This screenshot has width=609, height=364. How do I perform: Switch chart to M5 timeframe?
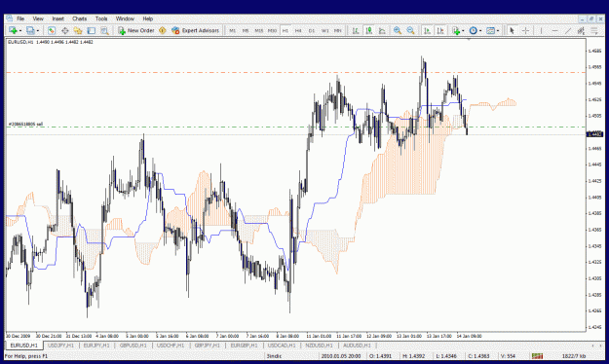(246, 30)
